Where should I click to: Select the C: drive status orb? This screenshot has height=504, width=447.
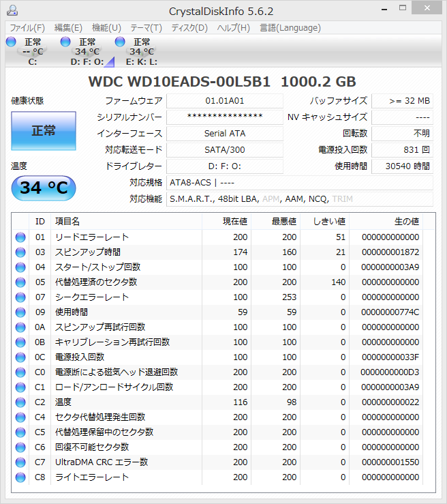[11, 42]
